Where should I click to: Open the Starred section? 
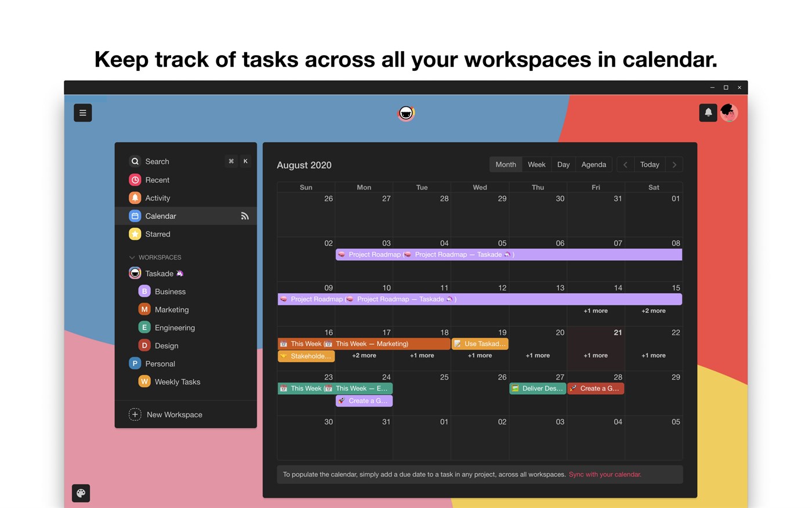coord(157,234)
